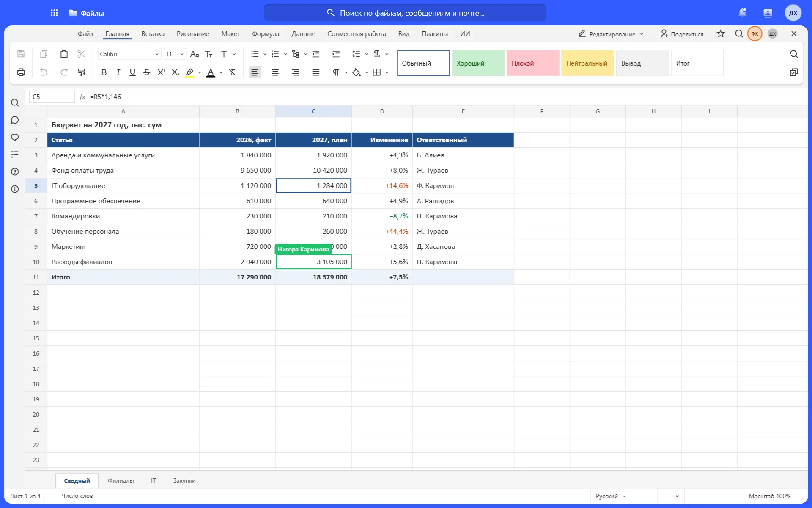Click the Число слов status button
Screen dimensions: 812x508
pos(77,496)
